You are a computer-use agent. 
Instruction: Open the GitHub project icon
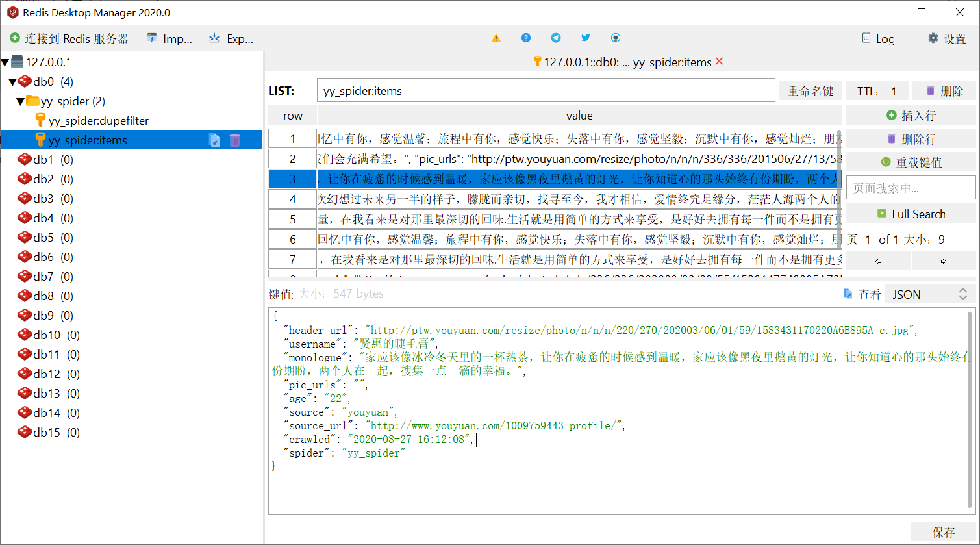(x=615, y=38)
